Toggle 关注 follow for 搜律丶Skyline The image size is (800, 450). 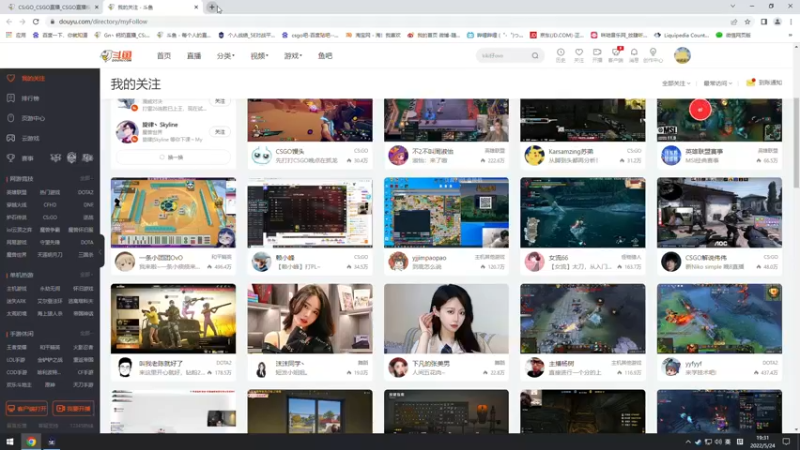tap(220, 132)
